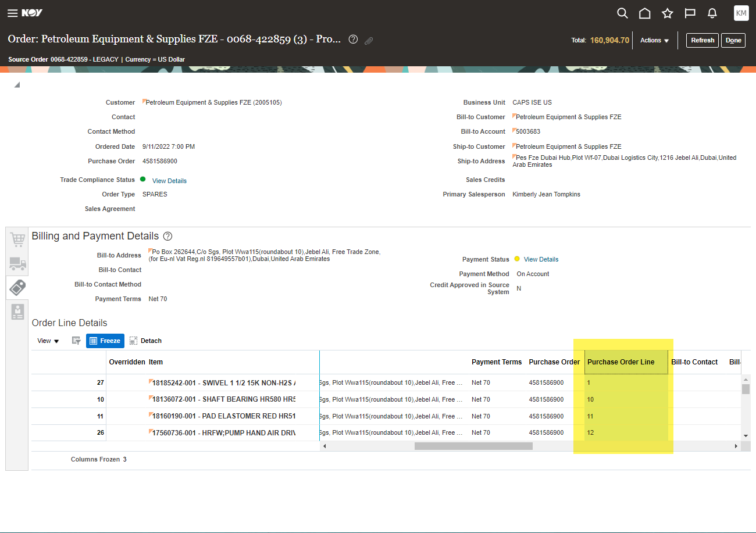Click the Query By Example filter icon

[x=76, y=341]
